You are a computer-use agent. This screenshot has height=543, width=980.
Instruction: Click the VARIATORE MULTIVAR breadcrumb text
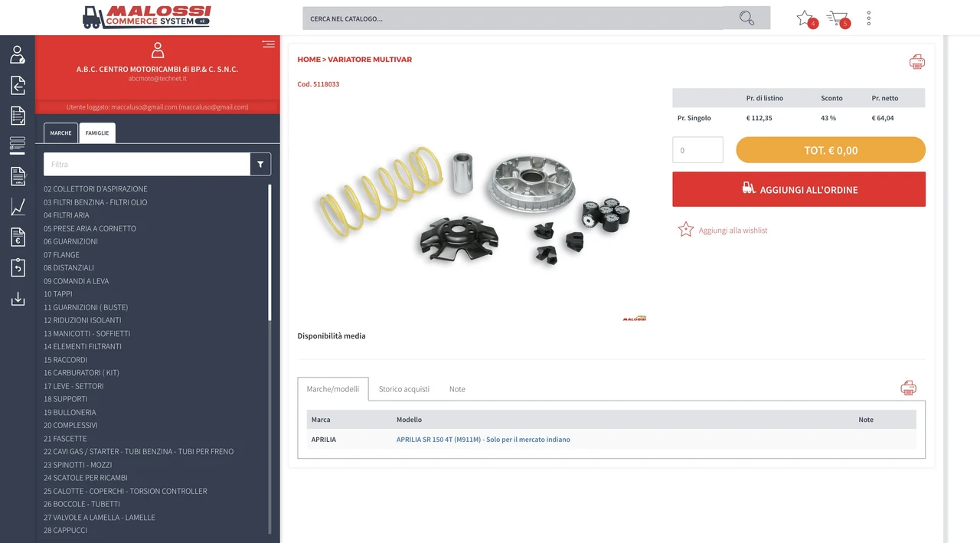370,59
